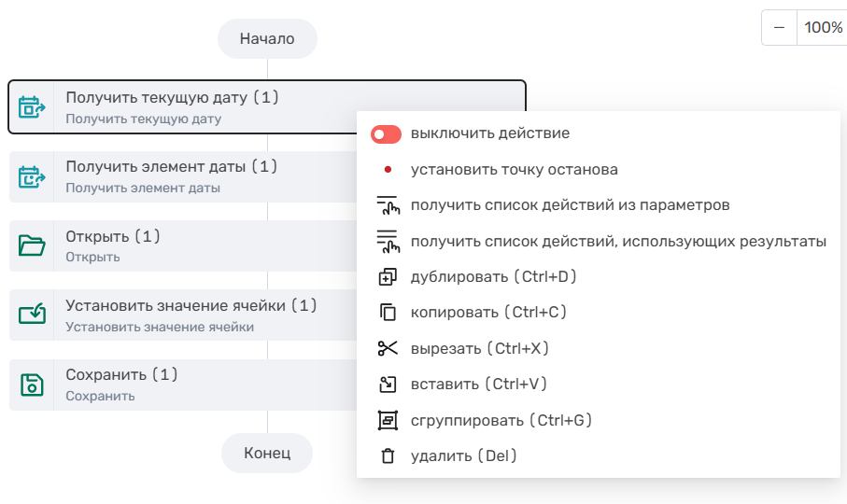The image size is (847, 504).
Task: Click the calendar icon of Получить элемент даты
Action: click(x=33, y=176)
